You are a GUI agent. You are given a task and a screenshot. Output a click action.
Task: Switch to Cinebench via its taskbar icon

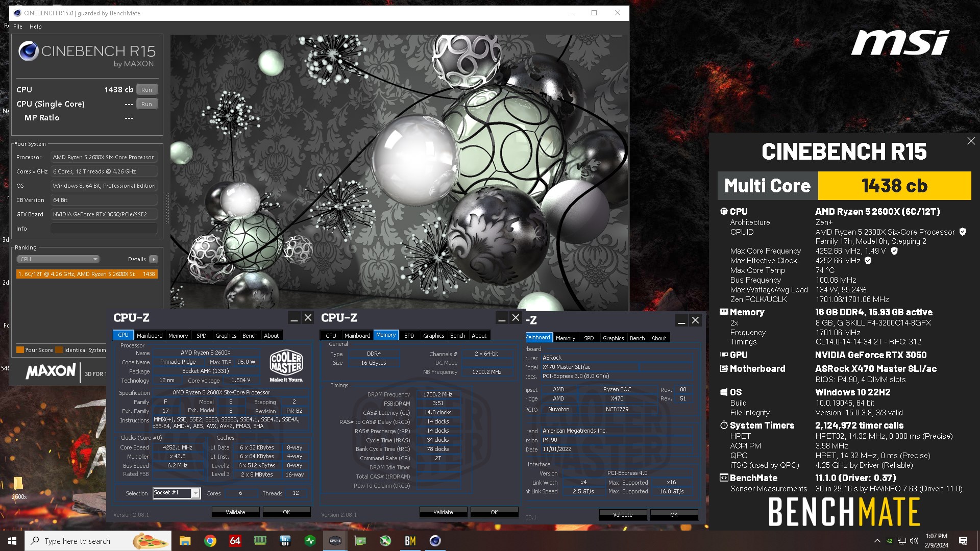coord(435,541)
